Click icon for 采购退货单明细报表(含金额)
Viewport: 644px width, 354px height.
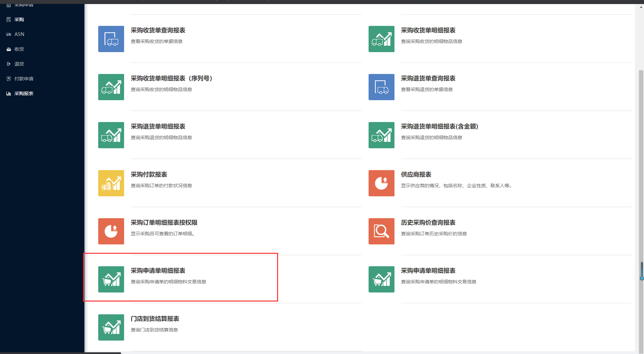[x=381, y=135]
